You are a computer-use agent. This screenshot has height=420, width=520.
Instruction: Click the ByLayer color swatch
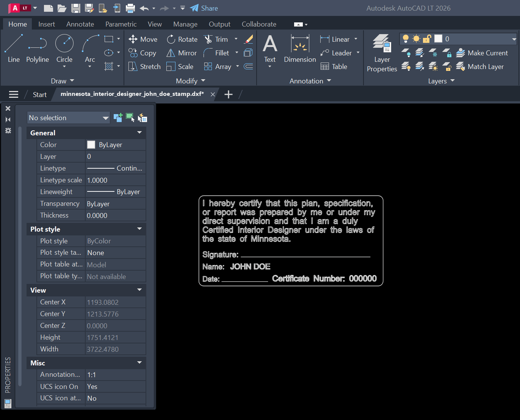[91, 144]
